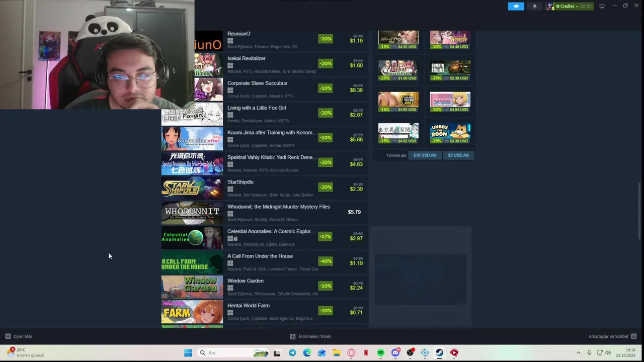Click the Cradles profile avatar
Viewport: 644px width, 362px height.
(x=550, y=6)
